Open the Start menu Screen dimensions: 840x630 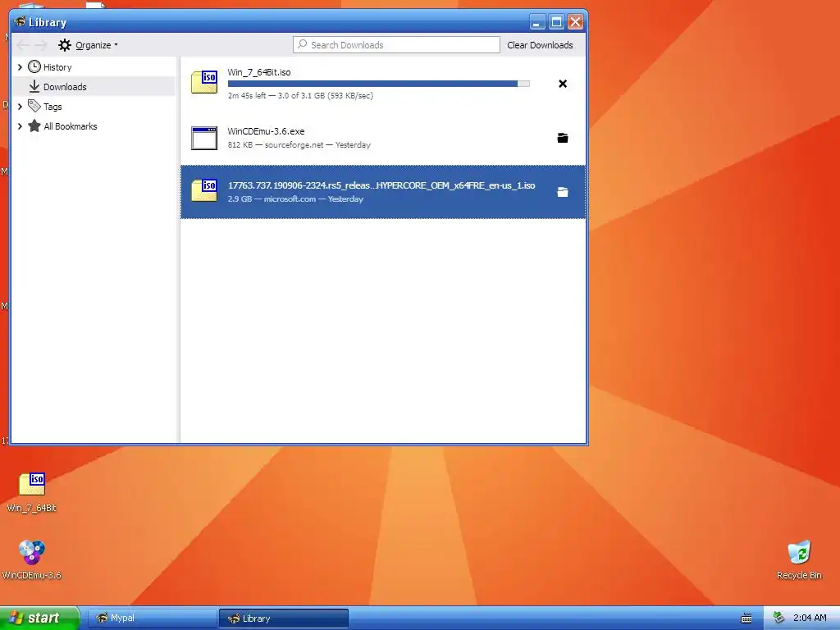coord(39,618)
